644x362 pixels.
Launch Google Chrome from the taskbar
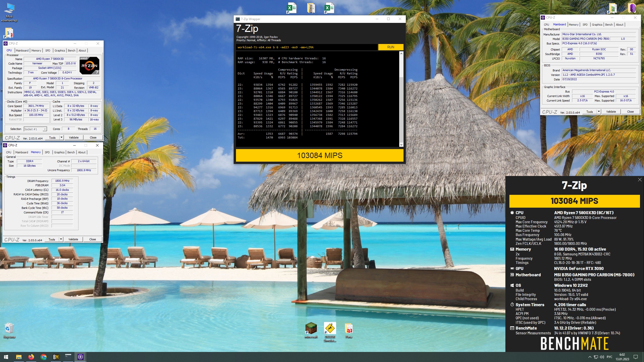point(44,357)
